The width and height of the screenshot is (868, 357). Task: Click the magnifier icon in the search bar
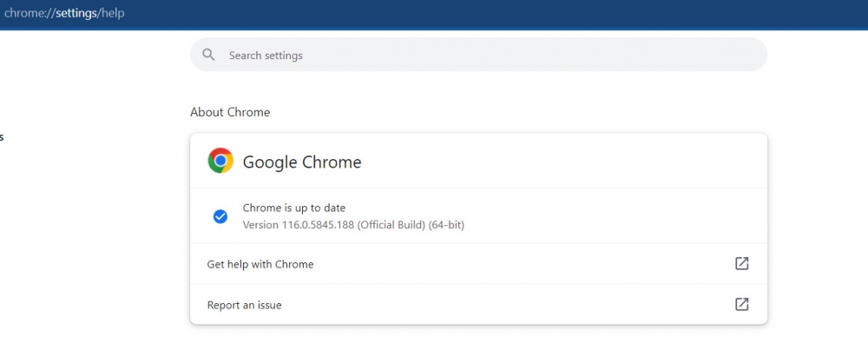tap(208, 55)
